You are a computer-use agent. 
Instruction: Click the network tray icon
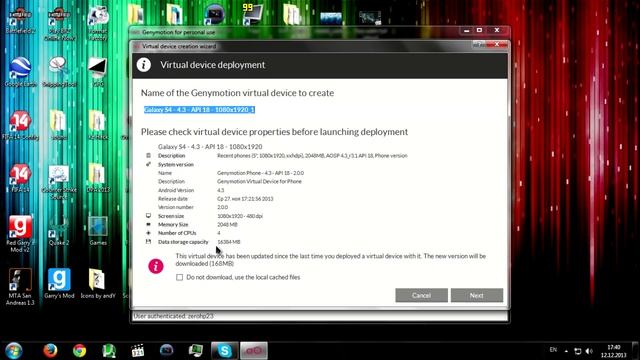pyautogui.click(x=578, y=351)
